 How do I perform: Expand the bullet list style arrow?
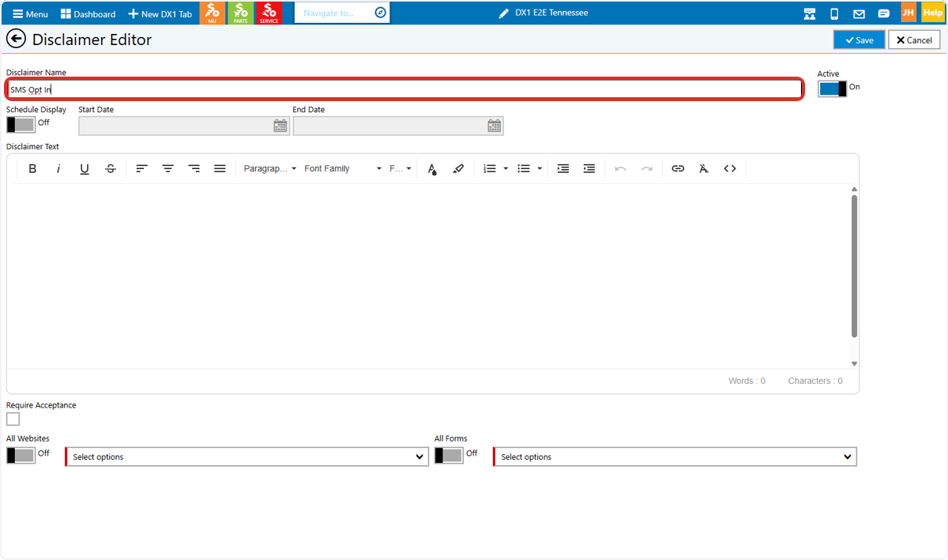click(x=540, y=168)
